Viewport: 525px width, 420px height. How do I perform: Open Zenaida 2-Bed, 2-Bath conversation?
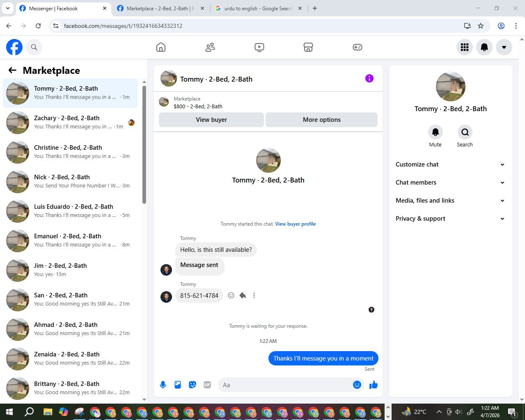click(71, 359)
